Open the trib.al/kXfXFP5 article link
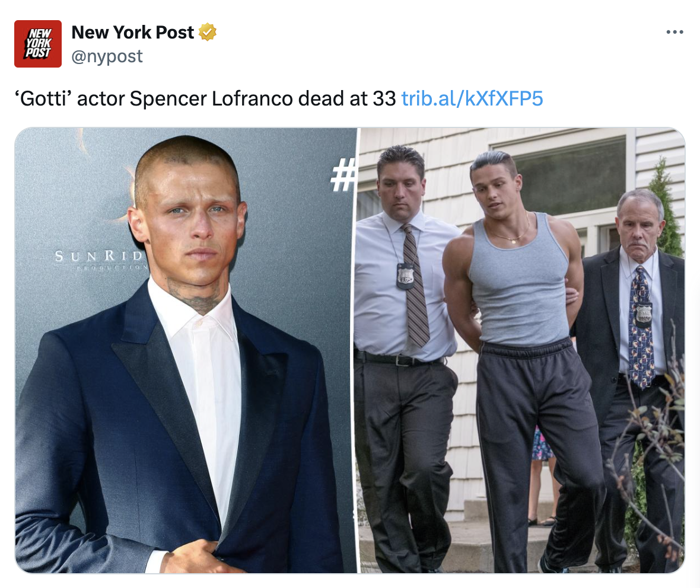Image resolution: width=700 pixels, height=588 pixels. tap(472, 98)
